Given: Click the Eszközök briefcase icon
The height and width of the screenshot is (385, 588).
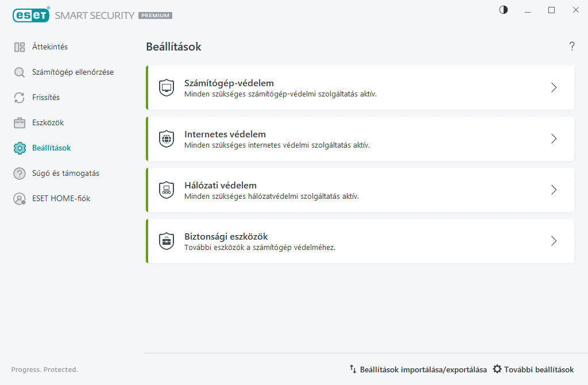Looking at the screenshot, I should pos(20,123).
